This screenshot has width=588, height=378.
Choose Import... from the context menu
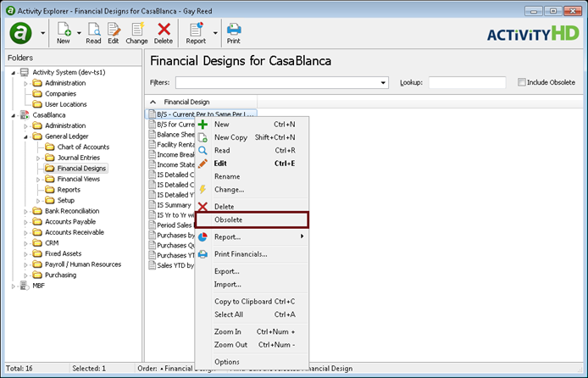[x=252, y=285]
